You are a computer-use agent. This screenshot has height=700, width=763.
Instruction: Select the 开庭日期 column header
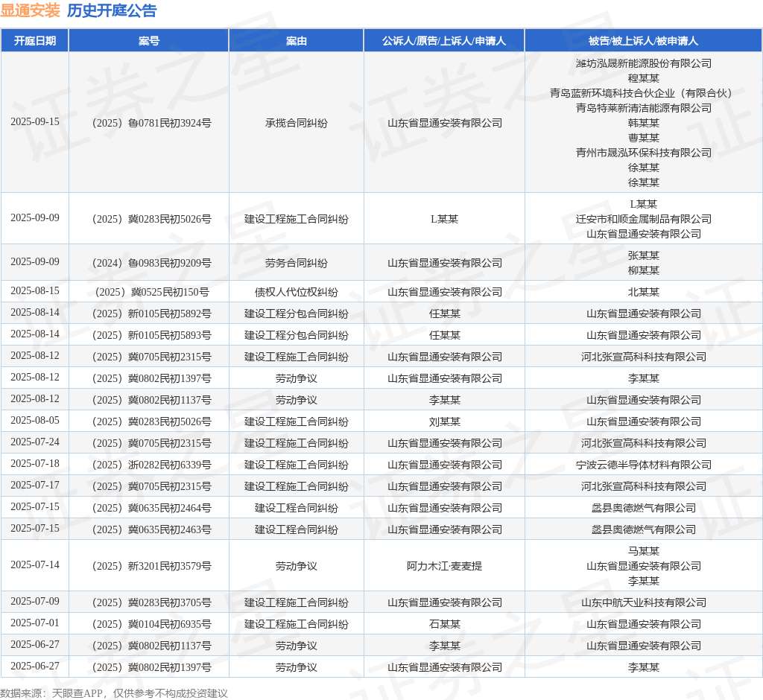[x=34, y=41]
